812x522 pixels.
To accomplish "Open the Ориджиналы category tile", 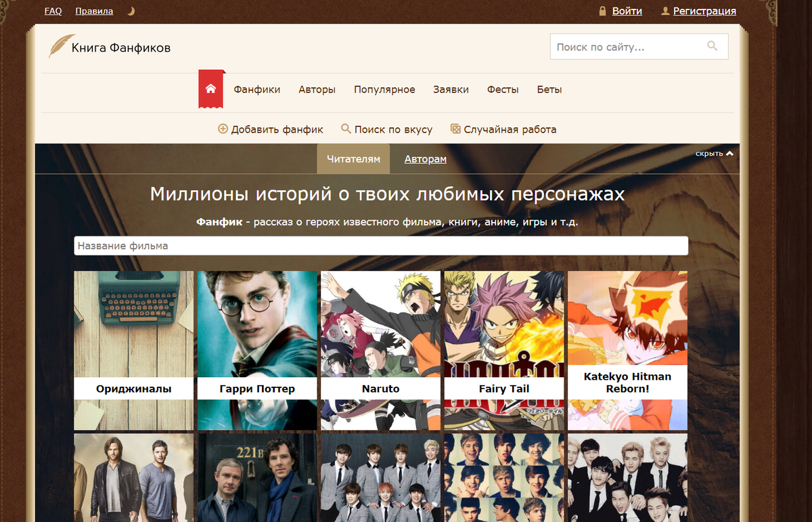I will pos(133,351).
